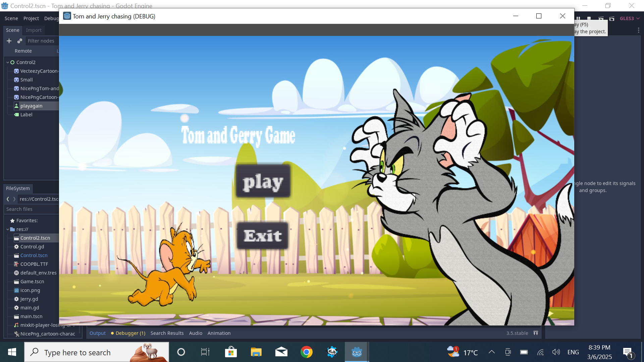Open Google Chrome from taskbar
This screenshot has width=644, height=362.
tap(306, 352)
